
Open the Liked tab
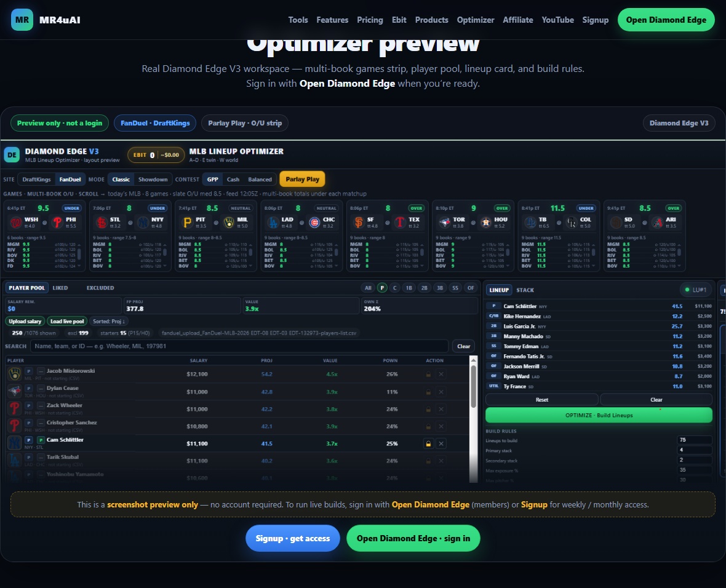click(60, 288)
